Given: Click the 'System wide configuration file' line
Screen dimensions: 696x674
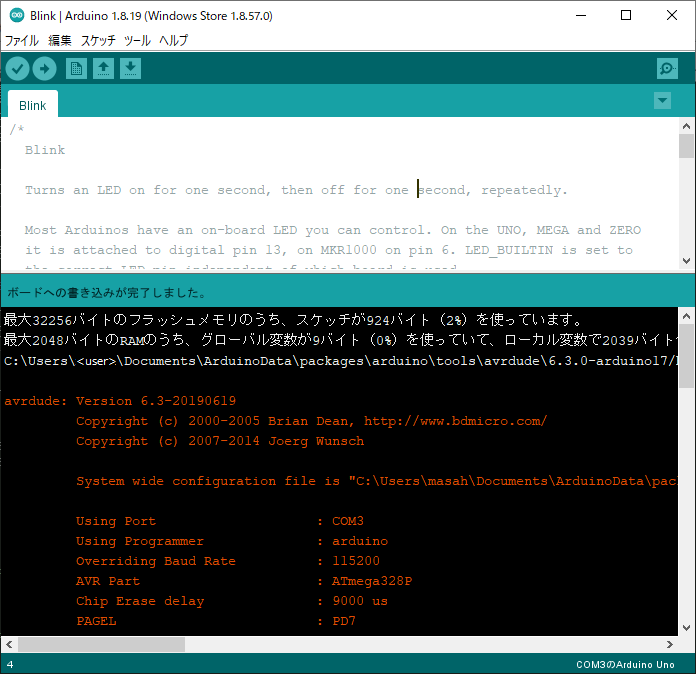Looking at the screenshot, I should (377, 481).
